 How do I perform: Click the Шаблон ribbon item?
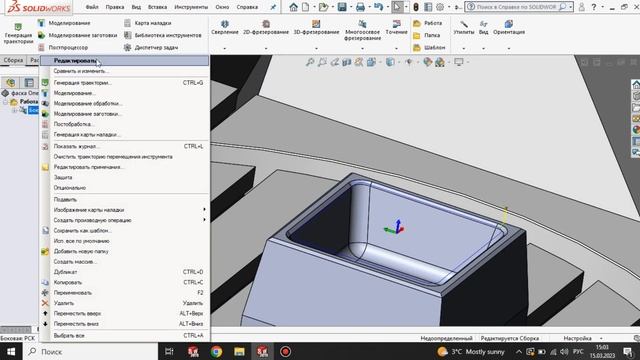point(429,48)
